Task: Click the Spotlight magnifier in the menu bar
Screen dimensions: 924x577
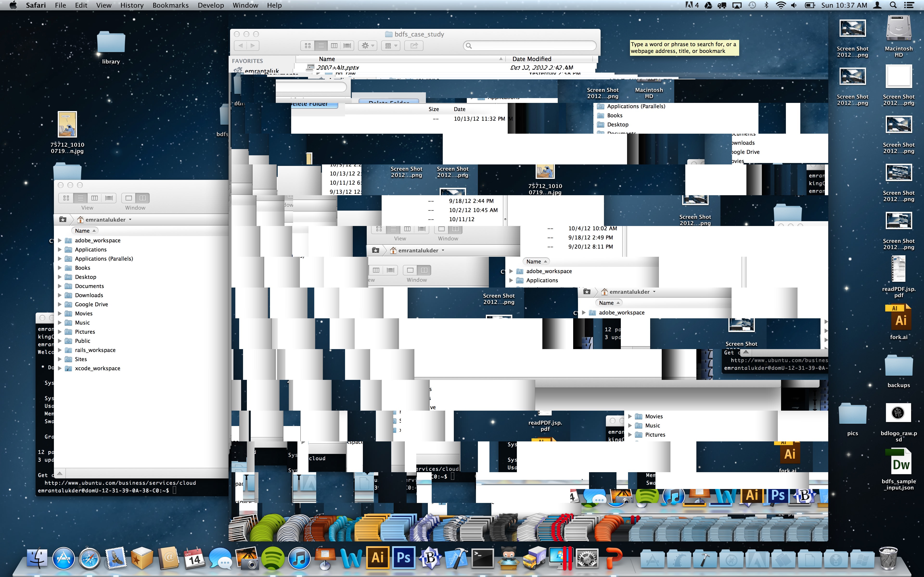Action: [x=893, y=5]
